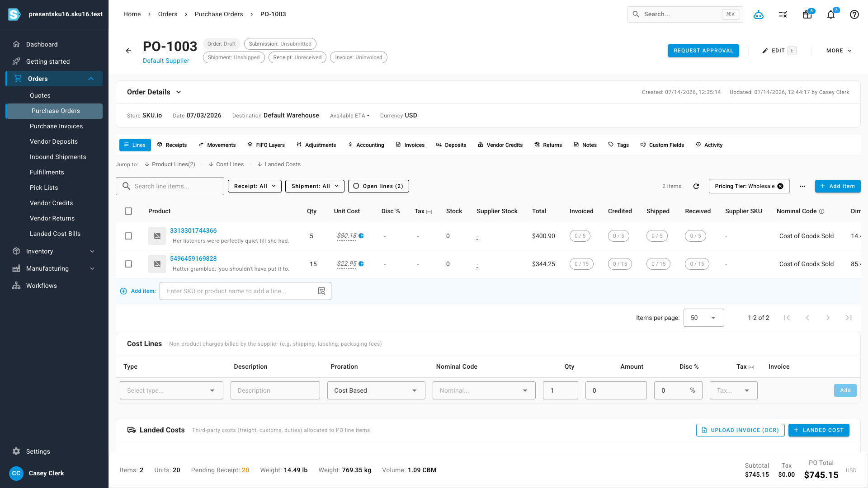The height and width of the screenshot is (488, 868).
Task: Check the row for product 5496459169828
Action: 128,264
